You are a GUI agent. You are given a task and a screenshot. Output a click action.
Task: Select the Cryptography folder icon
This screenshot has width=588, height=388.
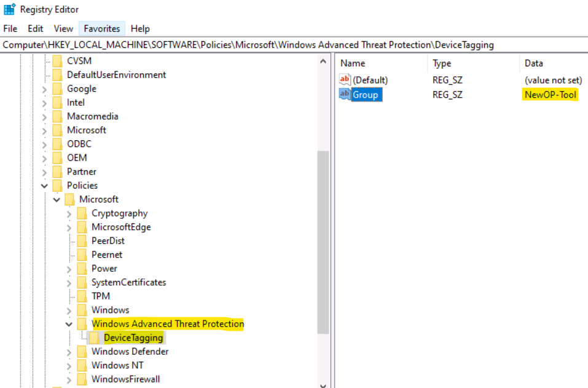click(82, 213)
